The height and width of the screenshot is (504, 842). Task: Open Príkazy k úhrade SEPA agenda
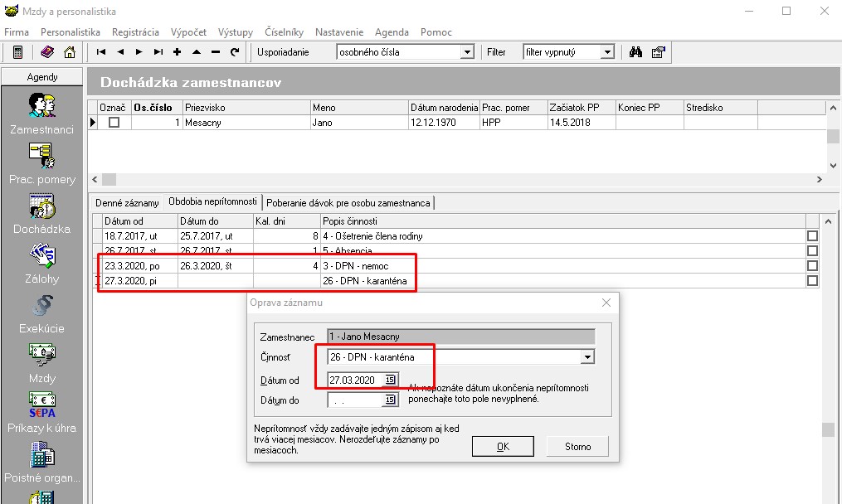point(41,414)
